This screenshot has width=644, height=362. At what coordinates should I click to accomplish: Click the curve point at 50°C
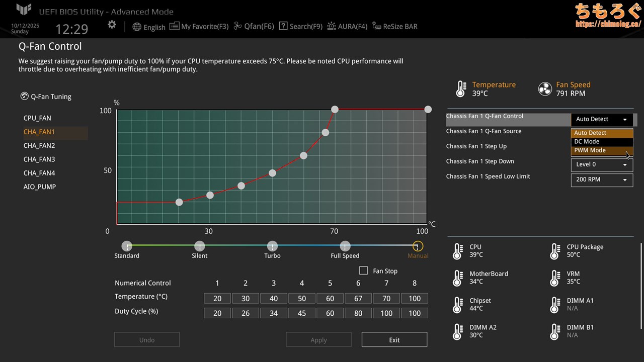coord(272,173)
